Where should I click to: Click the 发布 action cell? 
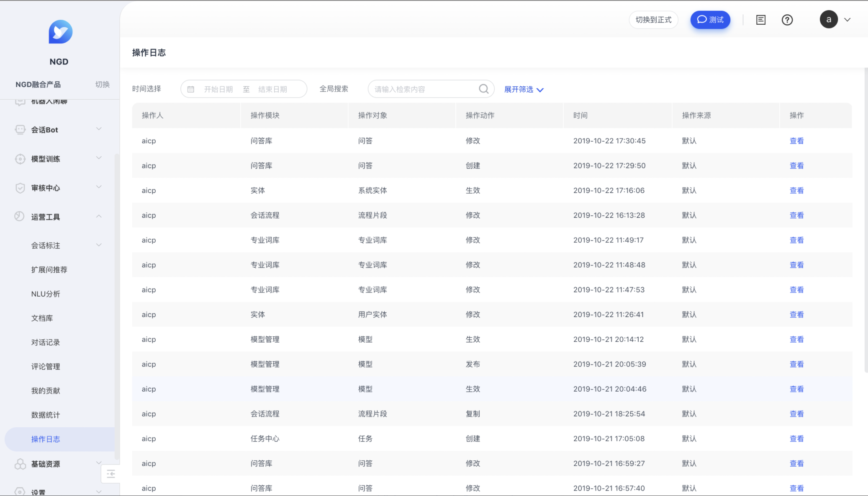(473, 364)
